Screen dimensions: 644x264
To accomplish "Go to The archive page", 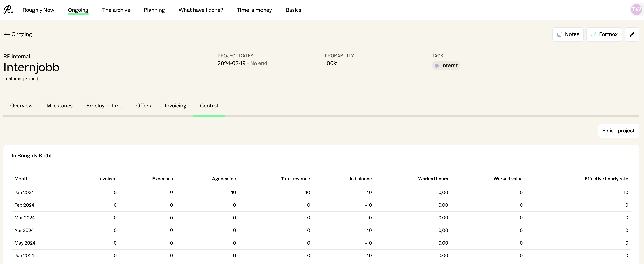I will (x=116, y=10).
